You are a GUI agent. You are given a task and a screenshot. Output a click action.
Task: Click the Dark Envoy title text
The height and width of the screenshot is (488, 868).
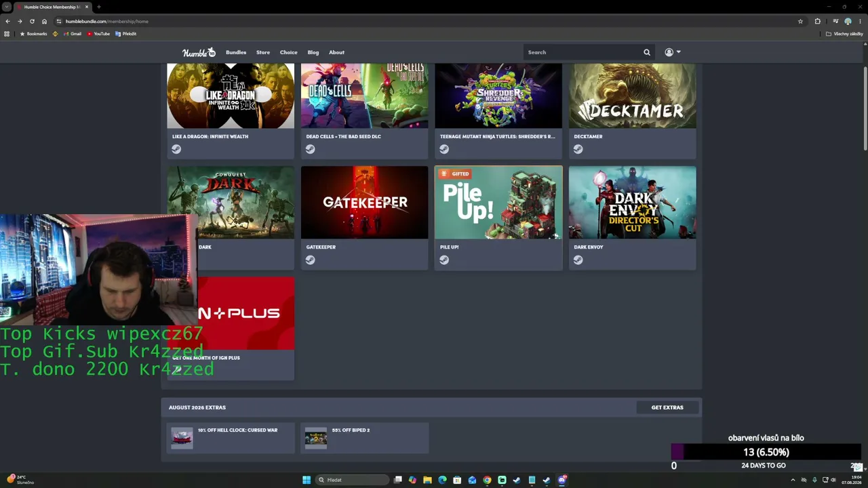pos(589,247)
